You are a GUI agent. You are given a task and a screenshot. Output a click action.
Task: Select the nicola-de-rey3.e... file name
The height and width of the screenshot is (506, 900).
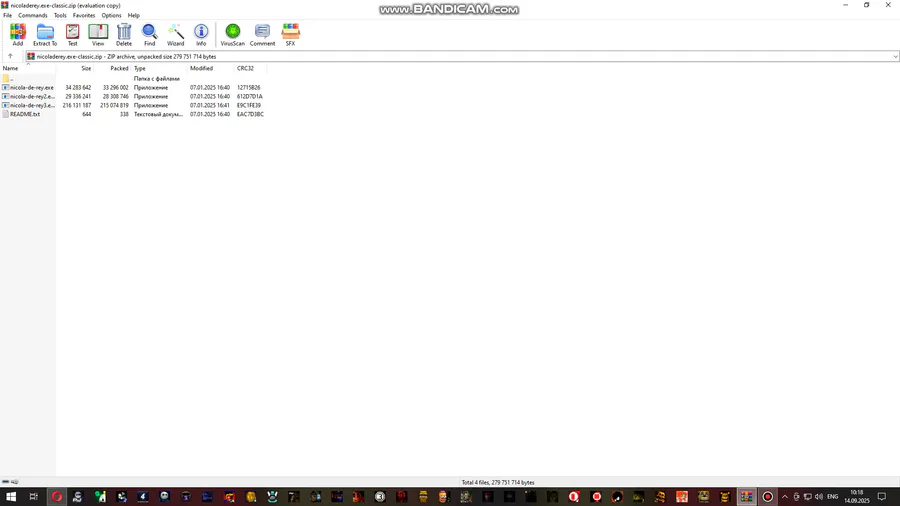tap(32, 106)
